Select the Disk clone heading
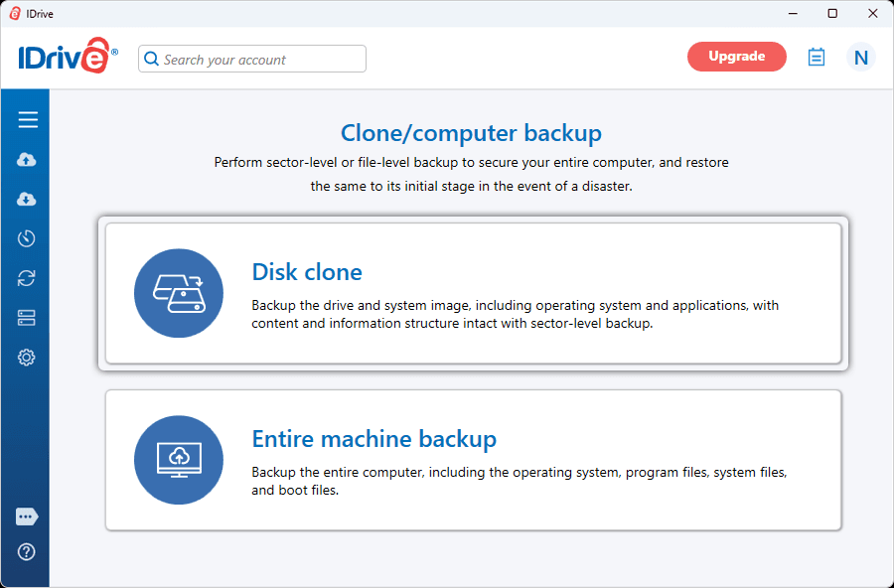 (307, 272)
